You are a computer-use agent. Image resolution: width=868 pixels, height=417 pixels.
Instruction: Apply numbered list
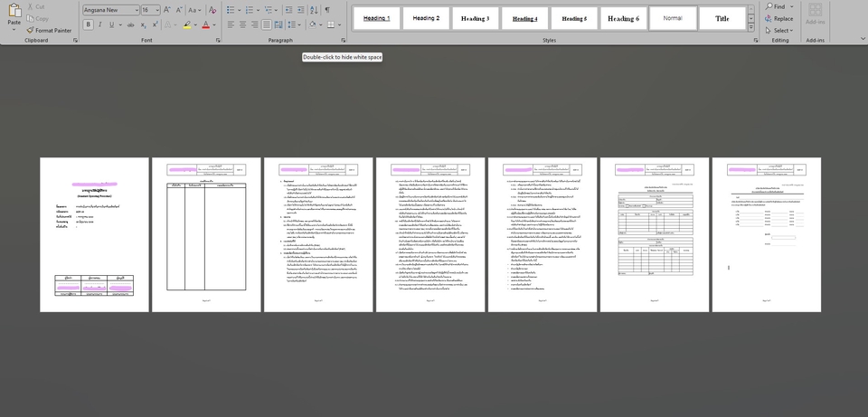pos(250,10)
